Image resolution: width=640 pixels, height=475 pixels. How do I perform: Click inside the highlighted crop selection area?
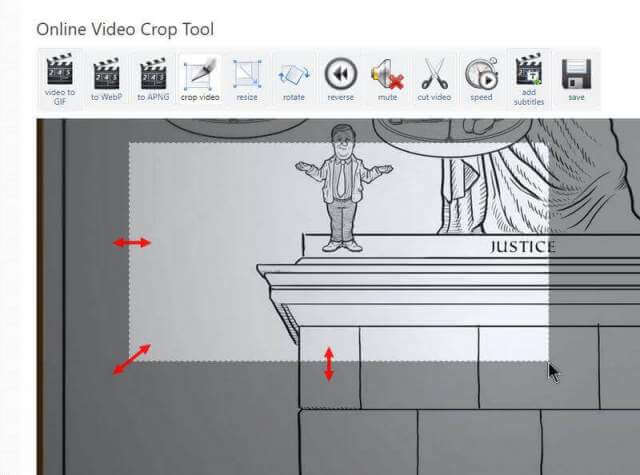pos(339,252)
